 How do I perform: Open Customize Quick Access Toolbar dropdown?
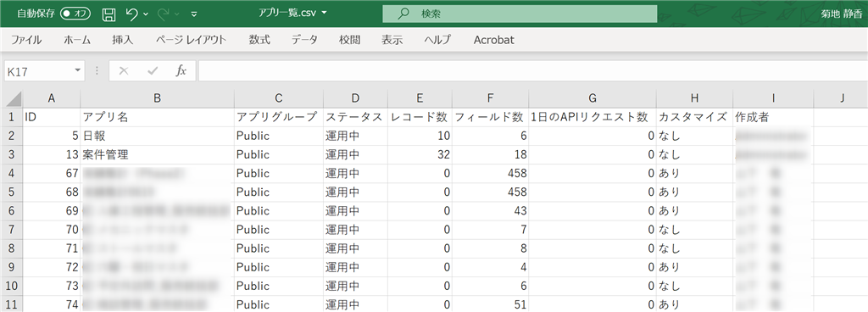tap(194, 14)
